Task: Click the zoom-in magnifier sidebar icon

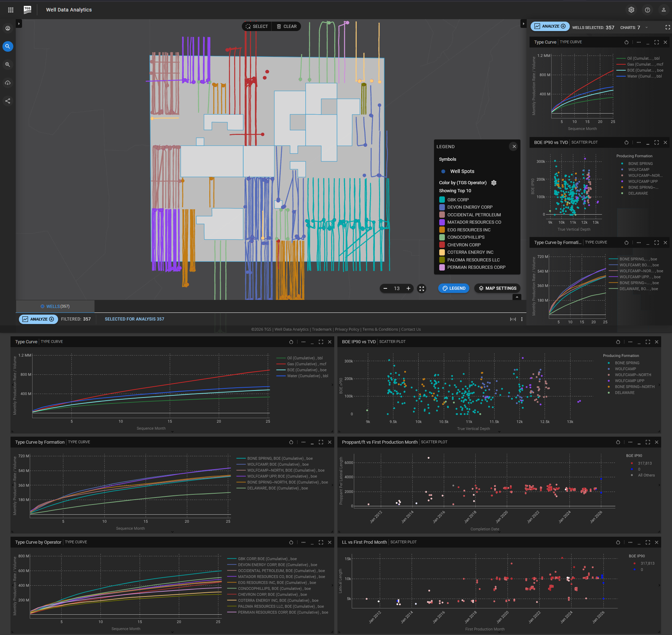Action: click(8, 64)
